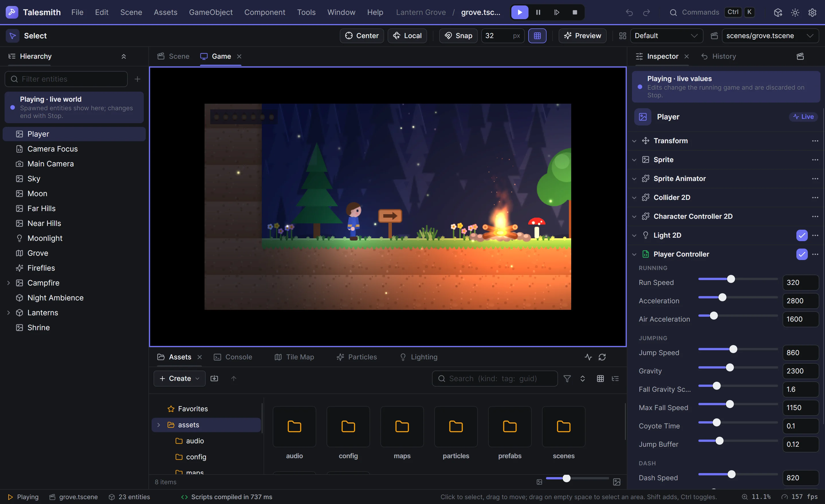
Task: Click the Preview button
Action: (583, 36)
